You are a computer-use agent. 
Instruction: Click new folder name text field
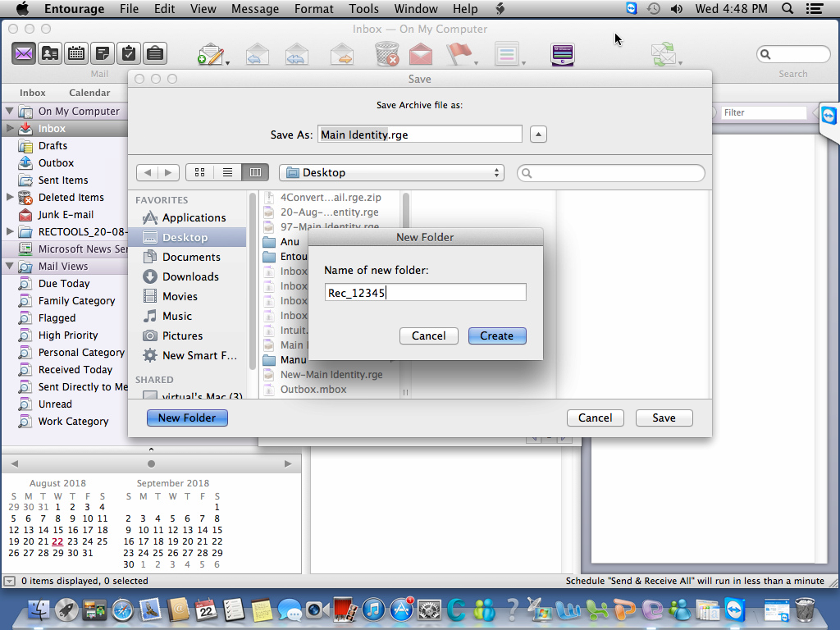[426, 293]
